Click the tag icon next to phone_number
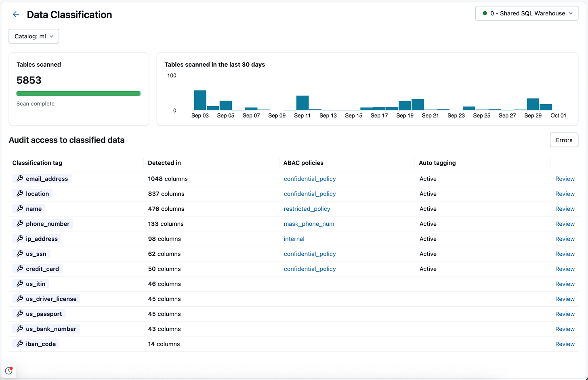Image resolution: width=588 pixels, height=380 pixels. (x=19, y=224)
